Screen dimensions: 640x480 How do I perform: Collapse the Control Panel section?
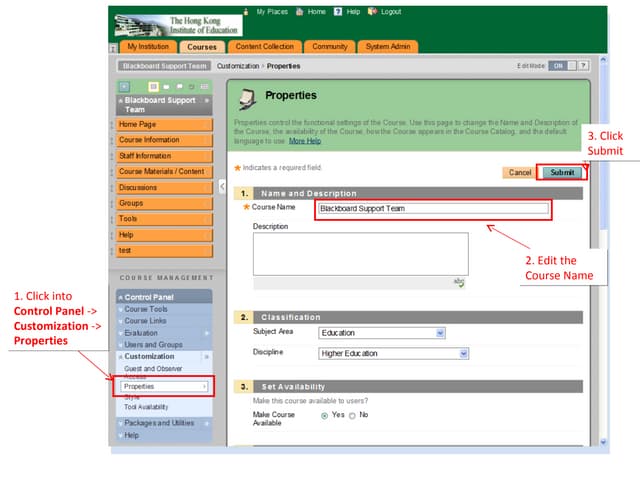[x=120, y=298]
